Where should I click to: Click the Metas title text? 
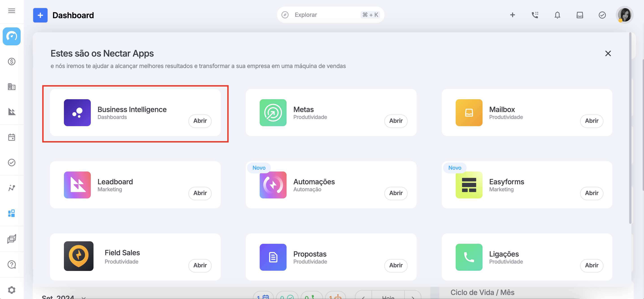pos(303,110)
